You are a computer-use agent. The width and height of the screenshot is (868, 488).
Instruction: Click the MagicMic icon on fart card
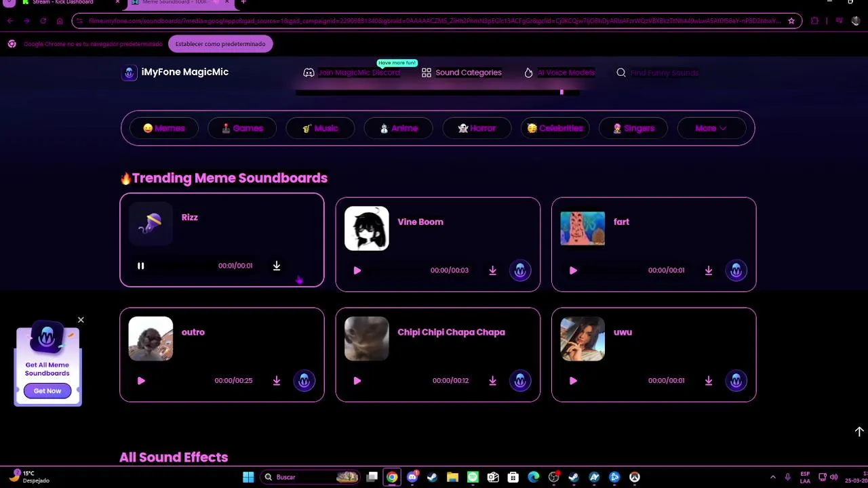click(x=736, y=270)
